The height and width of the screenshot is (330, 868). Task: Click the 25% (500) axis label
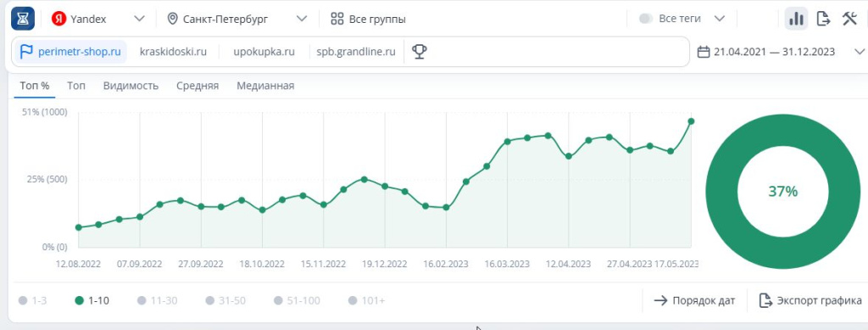[x=47, y=179]
